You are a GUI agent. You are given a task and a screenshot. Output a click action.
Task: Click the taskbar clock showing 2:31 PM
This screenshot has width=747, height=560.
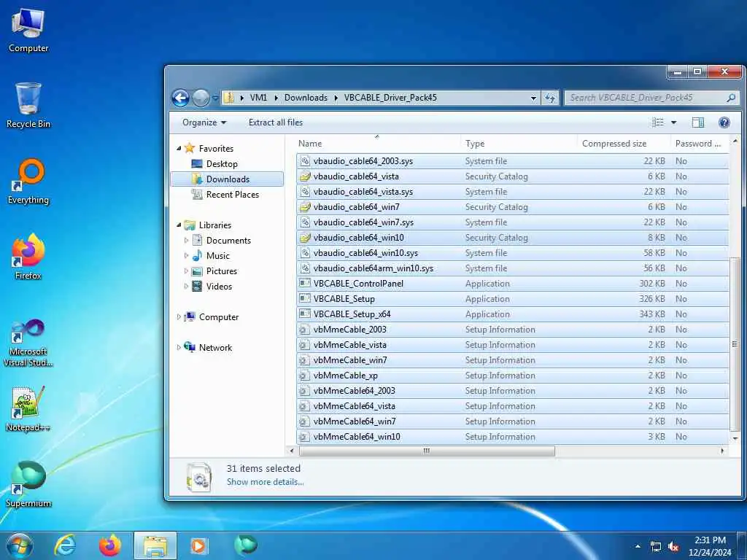(x=710, y=546)
